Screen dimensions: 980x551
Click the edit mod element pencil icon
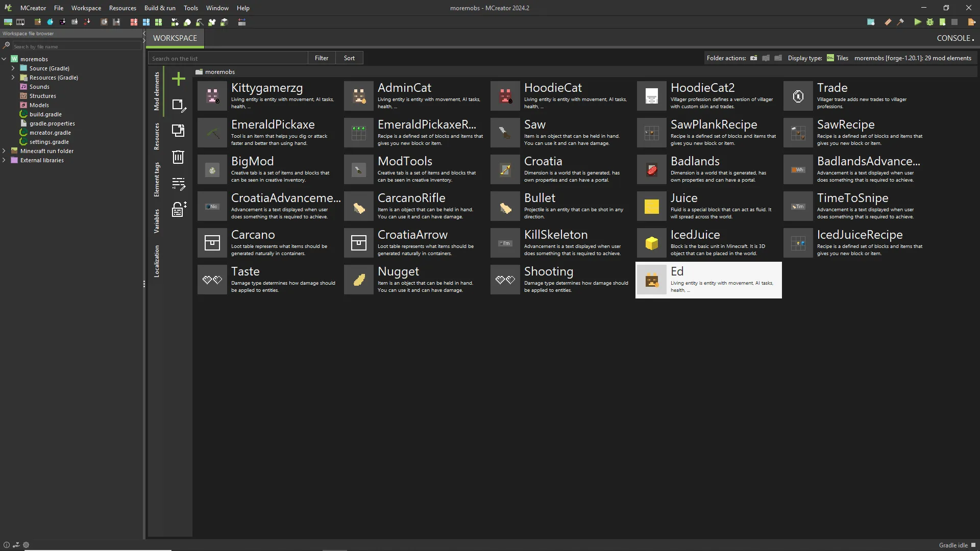tap(179, 105)
